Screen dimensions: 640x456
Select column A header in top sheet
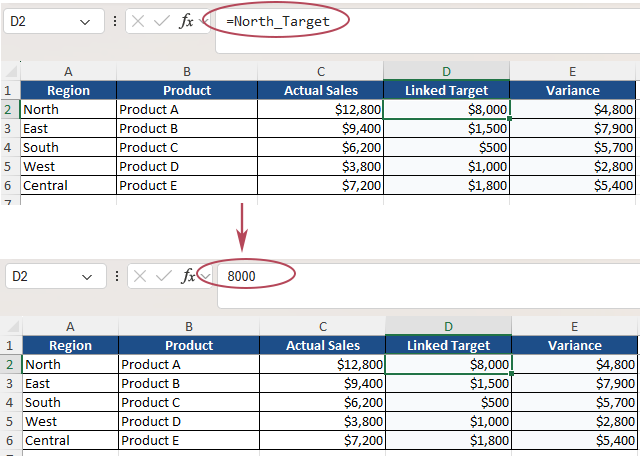[x=68, y=71]
